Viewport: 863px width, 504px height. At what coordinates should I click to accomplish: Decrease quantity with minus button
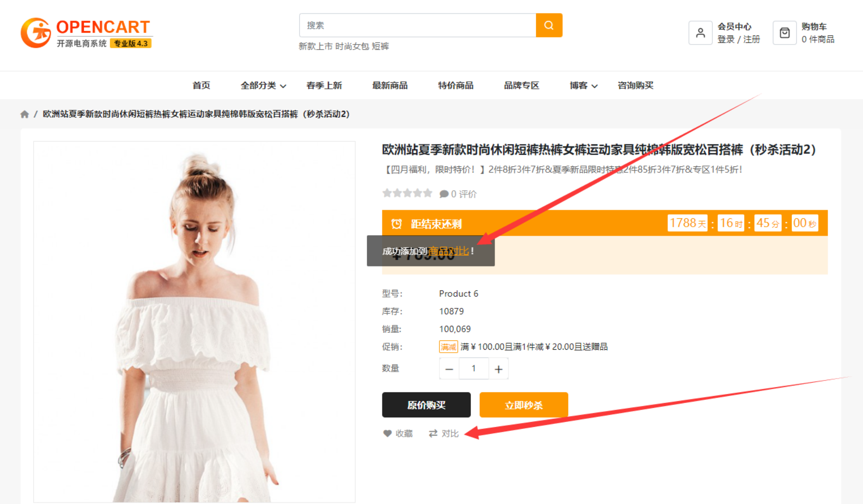coord(449,369)
